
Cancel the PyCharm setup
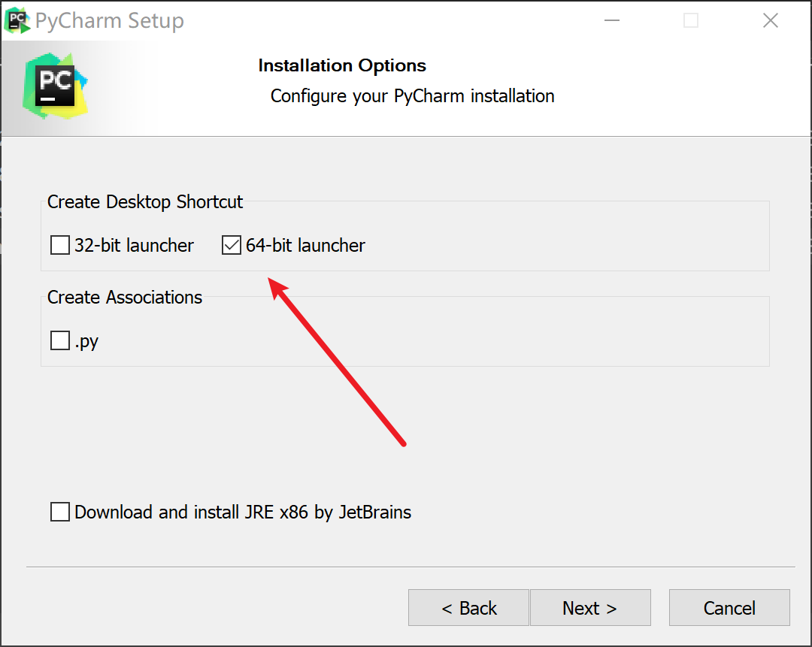point(729,608)
